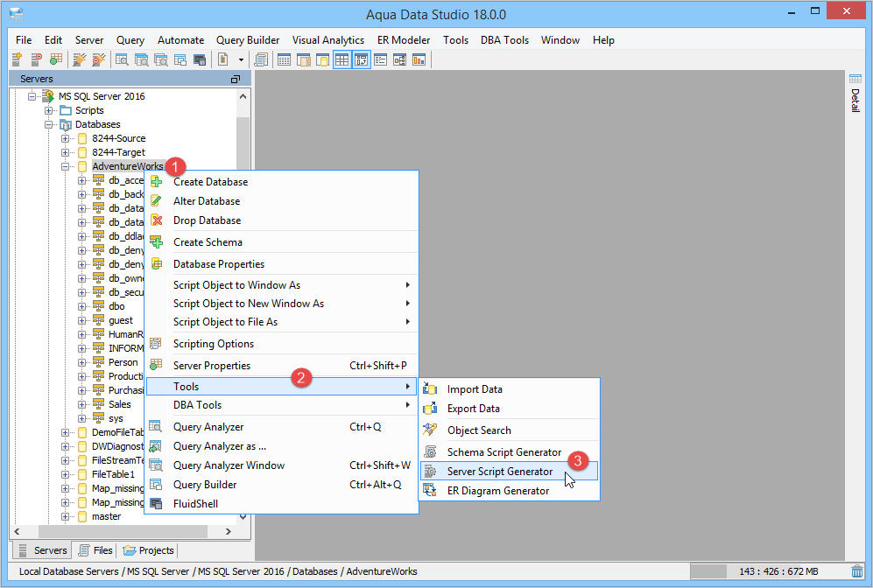
Task: Select the Servers bottom tab
Action: point(42,550)
